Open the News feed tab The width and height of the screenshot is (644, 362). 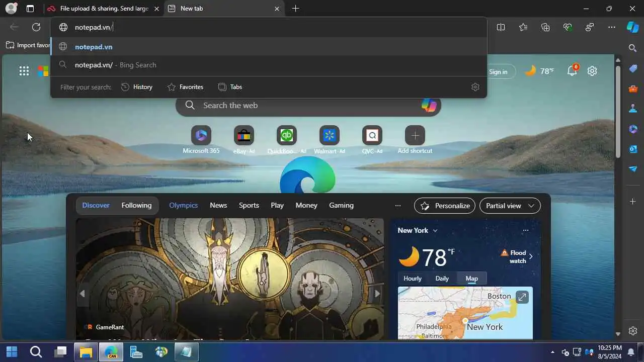pos(218,205)
